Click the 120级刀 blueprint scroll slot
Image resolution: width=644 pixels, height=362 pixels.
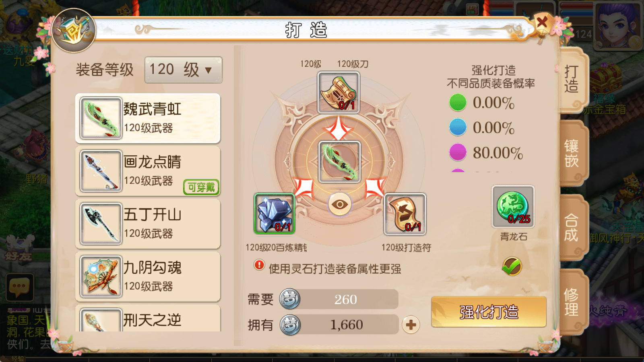click(x=339, y=93)
